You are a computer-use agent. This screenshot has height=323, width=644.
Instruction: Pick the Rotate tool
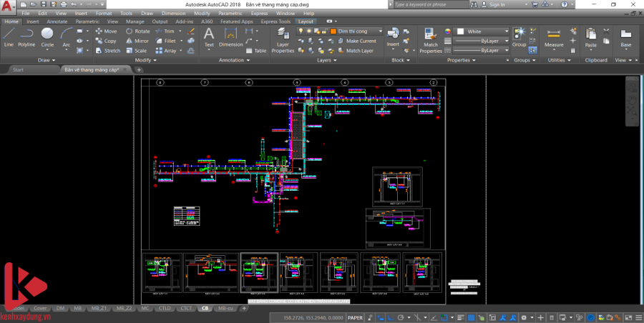138,31
